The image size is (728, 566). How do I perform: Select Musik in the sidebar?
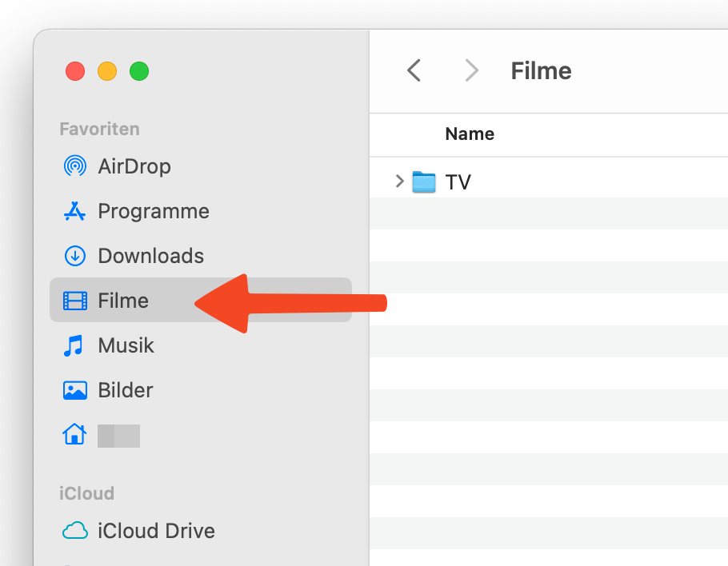(x=126, y=345)
